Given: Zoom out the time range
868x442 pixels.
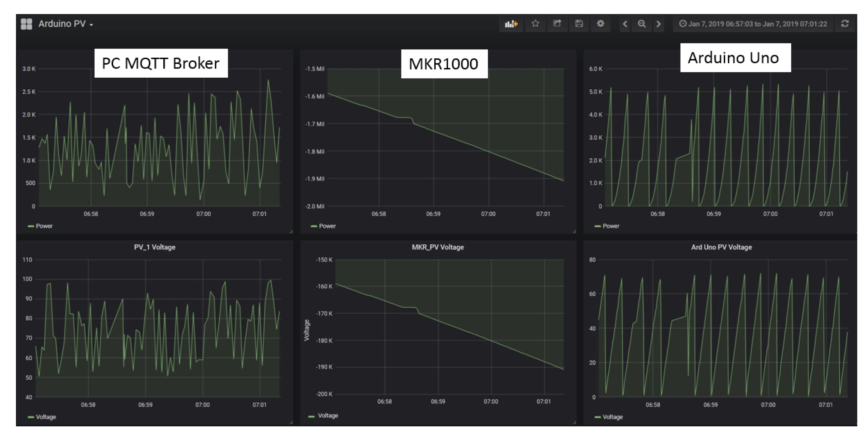Looking at the screenshot, I should pyautogui.click(x=642, y=24).
